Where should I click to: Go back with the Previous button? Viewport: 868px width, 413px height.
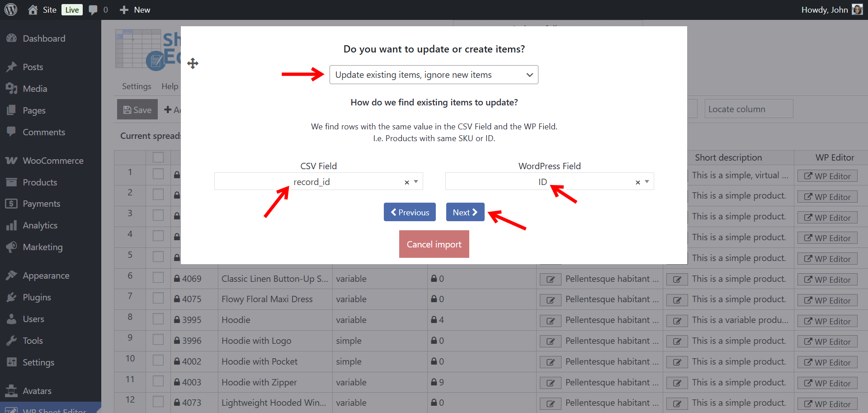tap(410, 212)
